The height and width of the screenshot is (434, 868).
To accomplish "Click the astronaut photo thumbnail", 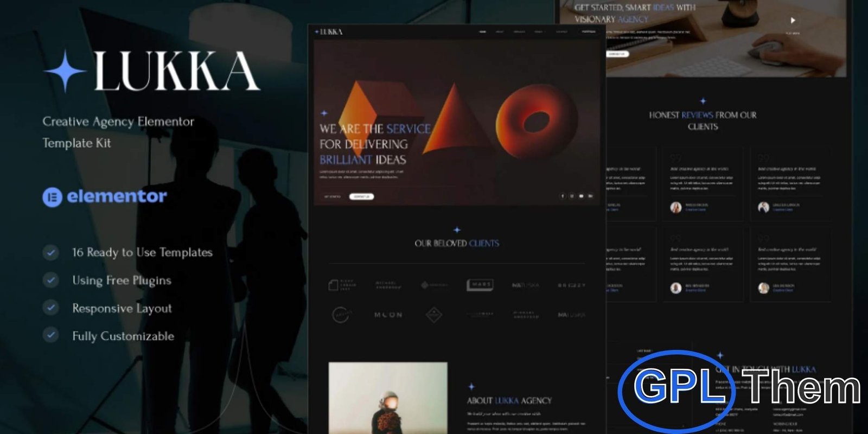I will click(x=388, y=398).
